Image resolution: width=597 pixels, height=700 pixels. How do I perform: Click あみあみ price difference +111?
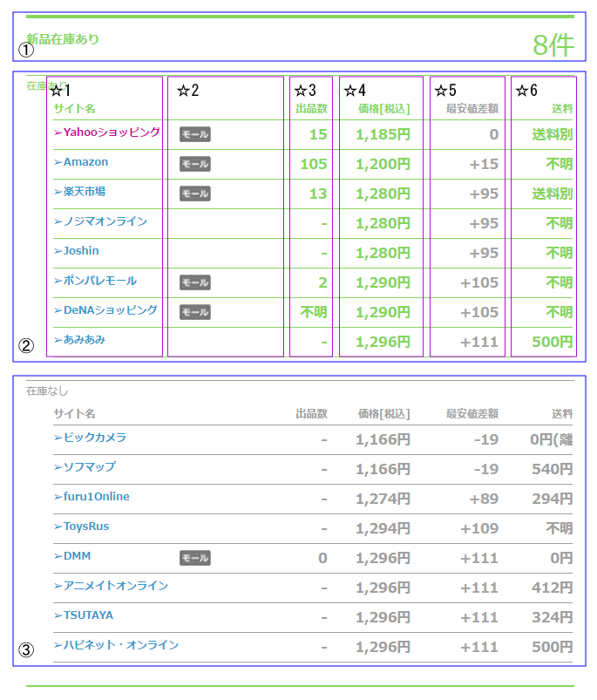(479, 342)
